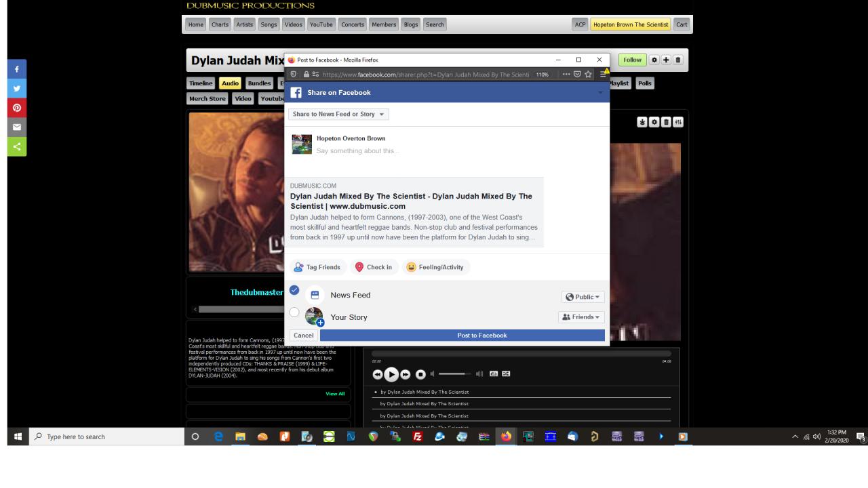Click the audio player volume slider
Screen dimensions: 868x488
click(x=454, y=373)
